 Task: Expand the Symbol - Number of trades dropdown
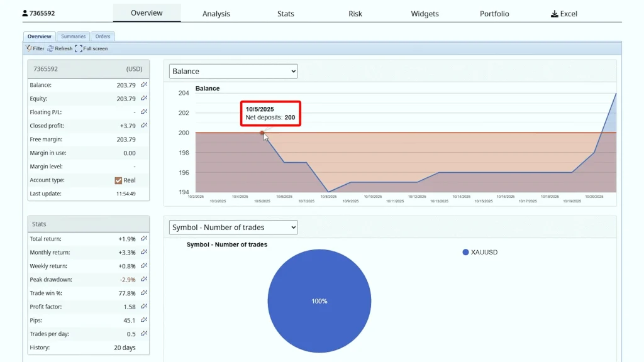(x=233, y=228)
